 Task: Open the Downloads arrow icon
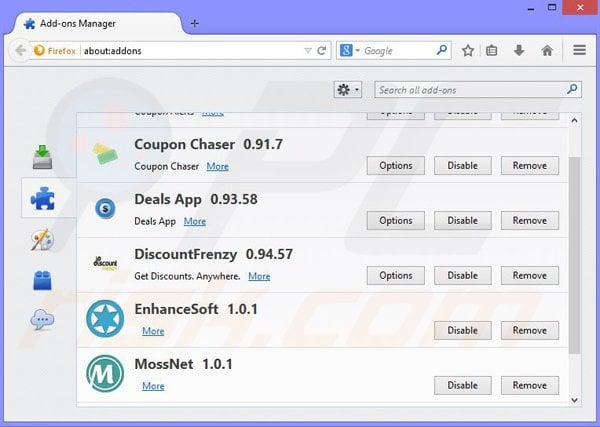[520, 50]
